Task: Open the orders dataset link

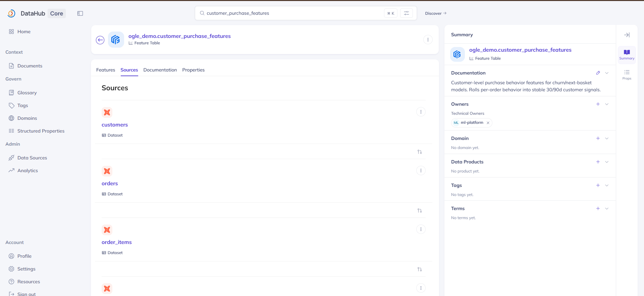Action: (110, 184)
